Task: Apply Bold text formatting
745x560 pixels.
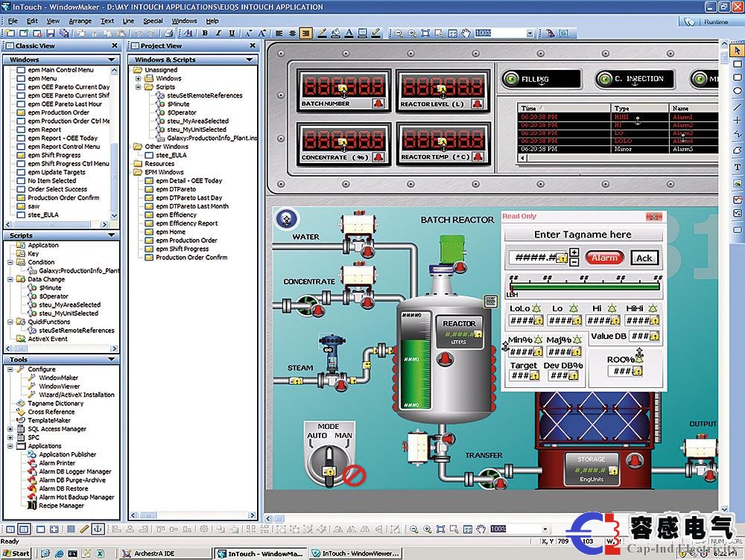Action: [x=205, y=34]
